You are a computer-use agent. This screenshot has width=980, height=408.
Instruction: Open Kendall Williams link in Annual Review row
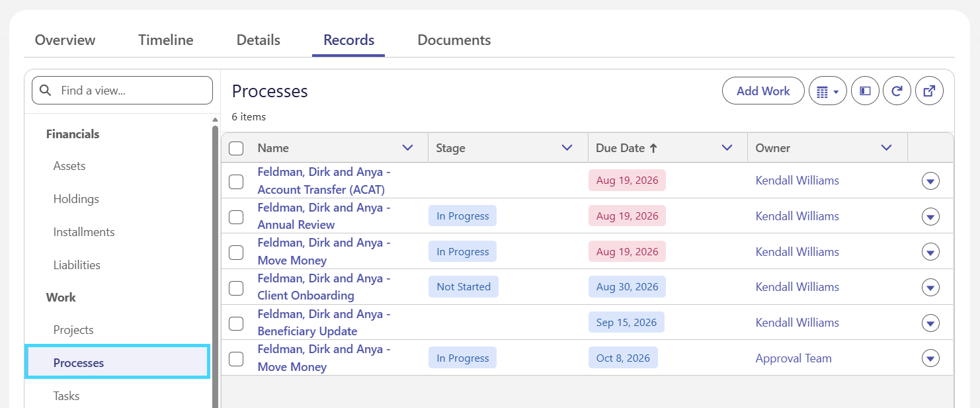click(797, 216)
